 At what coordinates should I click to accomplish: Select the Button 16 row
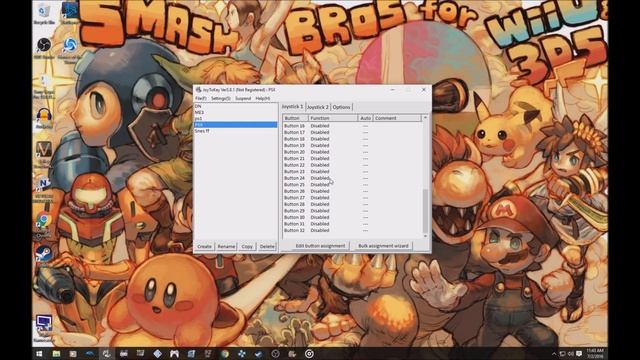pos(352,126)
